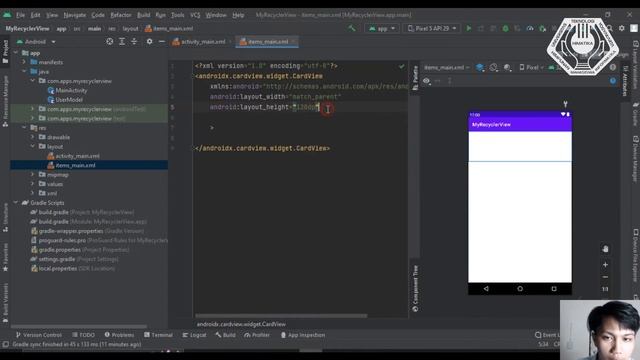This screenshot has height=360, width=640.
Task: Open IDE settings gear in top toolbar
Action: [622, 28]
